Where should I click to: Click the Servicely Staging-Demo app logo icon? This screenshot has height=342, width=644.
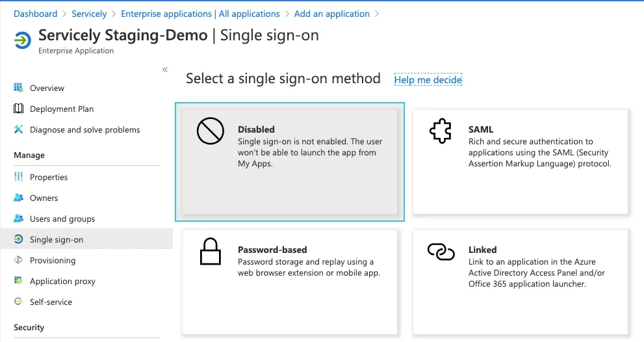[22, 40]
